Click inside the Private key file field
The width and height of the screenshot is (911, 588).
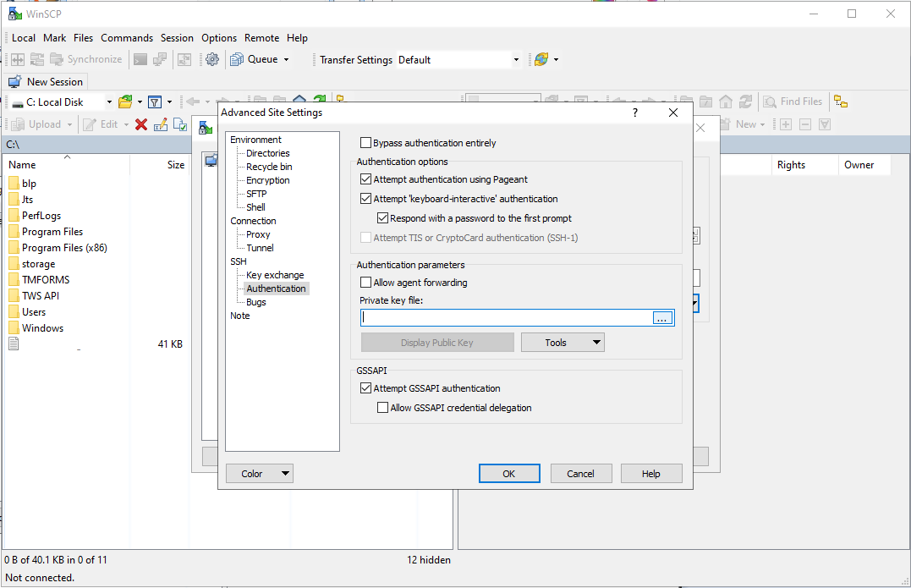(x=506, y=318)
